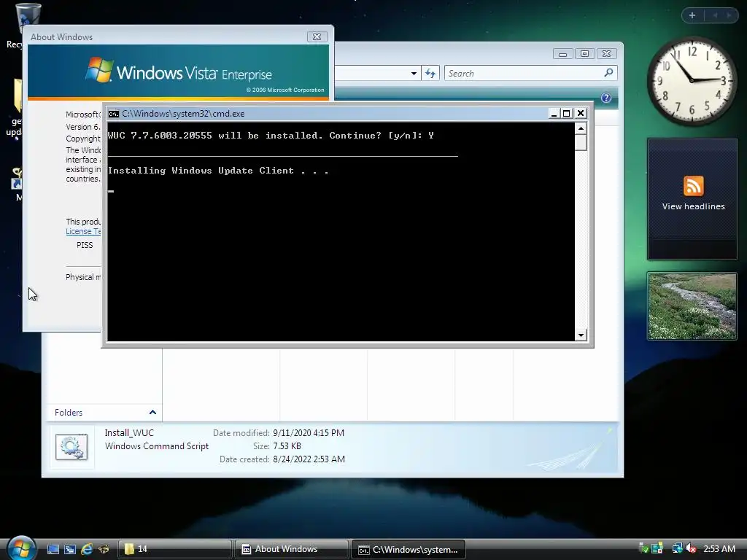Open Explorer help question mark icon

pos(606,98)
